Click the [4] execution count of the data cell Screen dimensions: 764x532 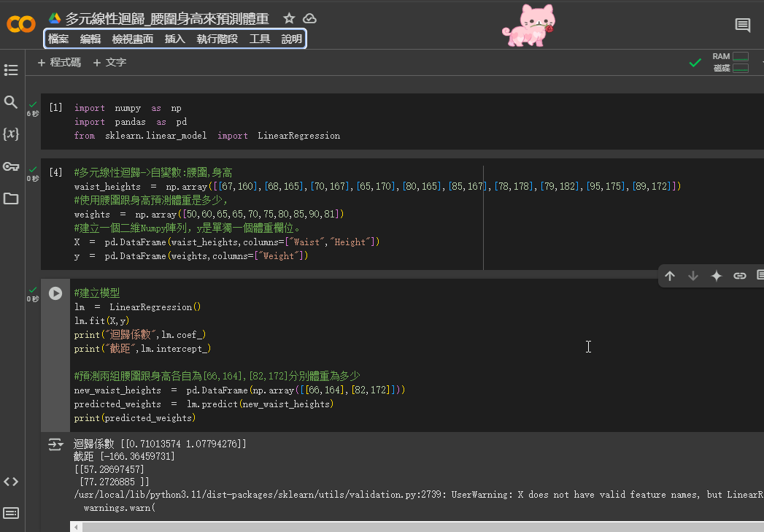point(55,172)
